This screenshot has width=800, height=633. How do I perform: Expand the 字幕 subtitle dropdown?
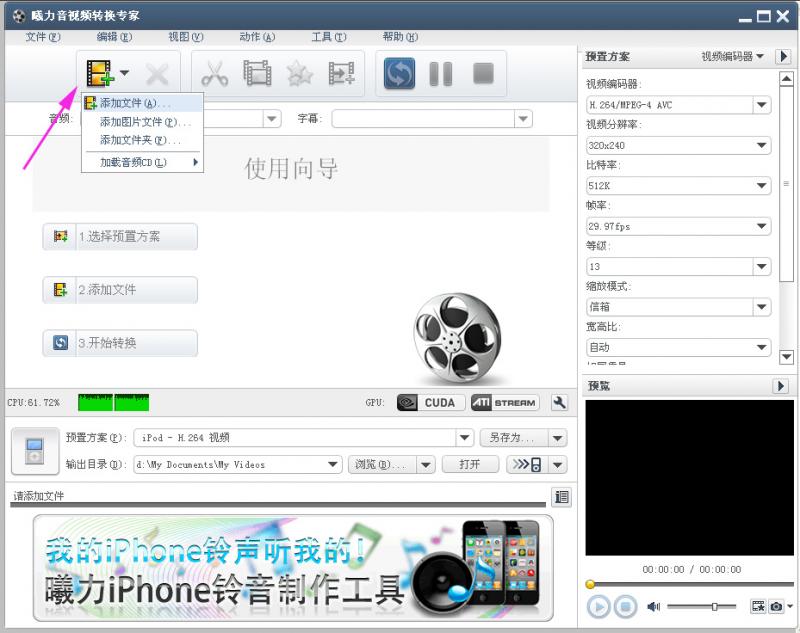[522, 119]
